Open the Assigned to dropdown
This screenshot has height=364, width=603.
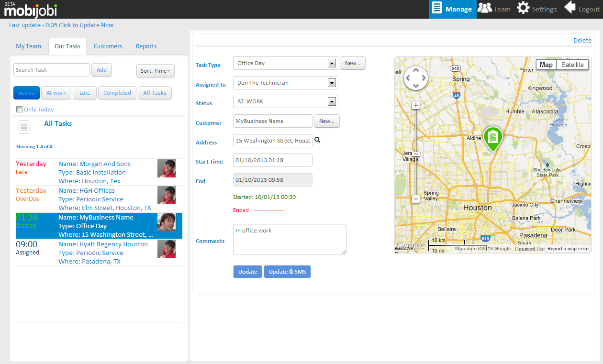[331, 83]
